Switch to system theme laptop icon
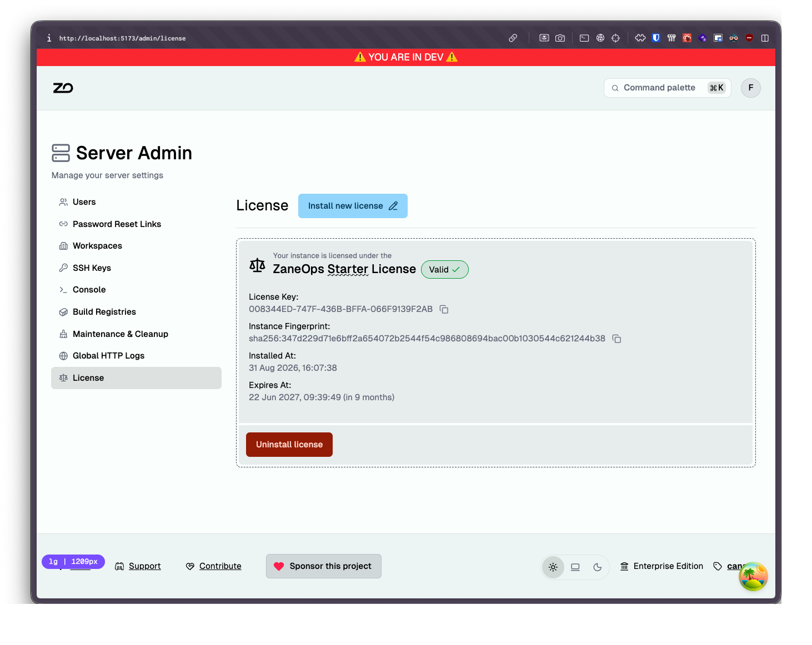The image size is (812, 645). pos(575,567)
